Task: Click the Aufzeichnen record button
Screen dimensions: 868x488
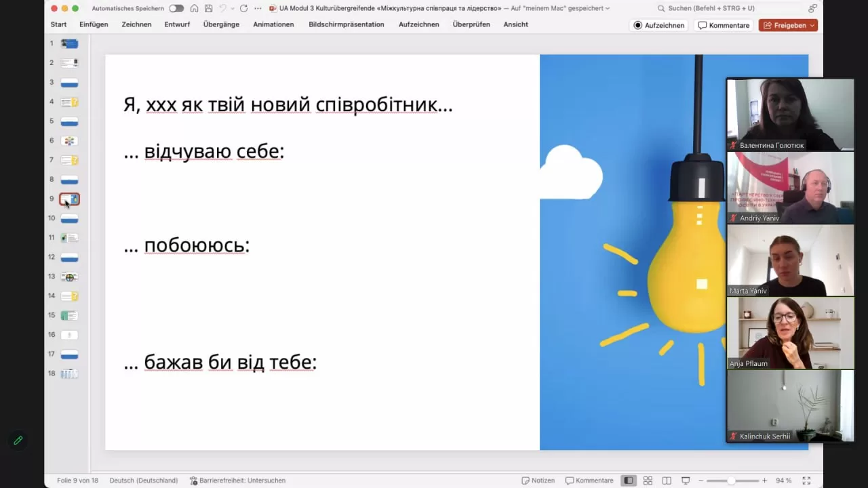Action: (658, 25)
